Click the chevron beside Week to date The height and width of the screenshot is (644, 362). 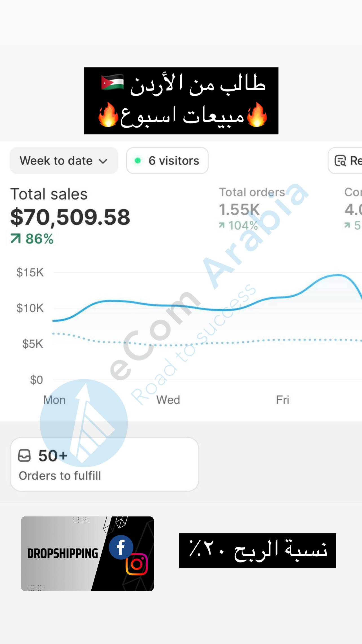tap(103, 161)
